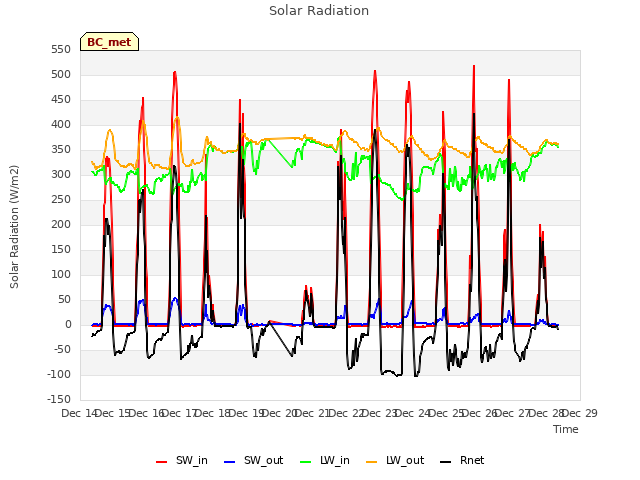Toggle the LW_in legend entry
This screenshot has width=640, height=480.
325,461
